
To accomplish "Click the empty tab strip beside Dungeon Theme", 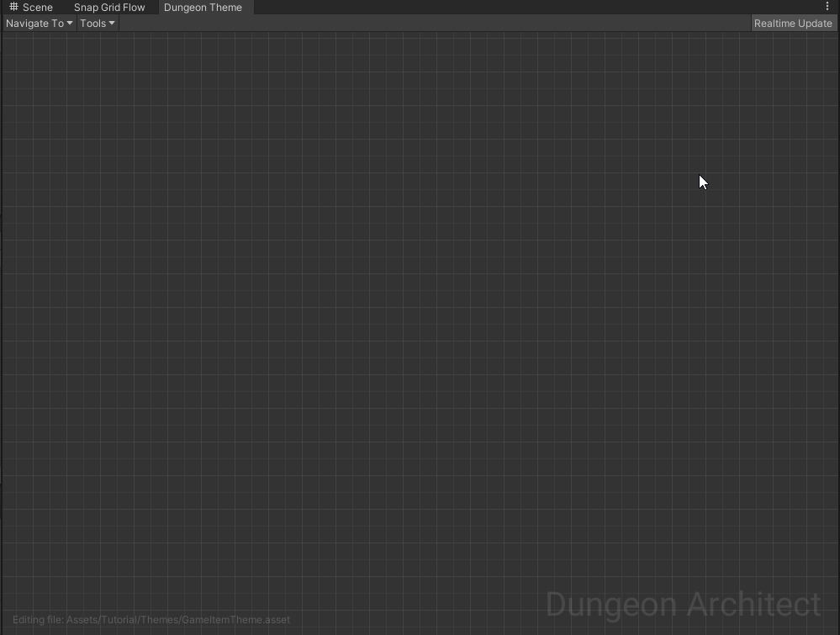I will click(536, 7).
